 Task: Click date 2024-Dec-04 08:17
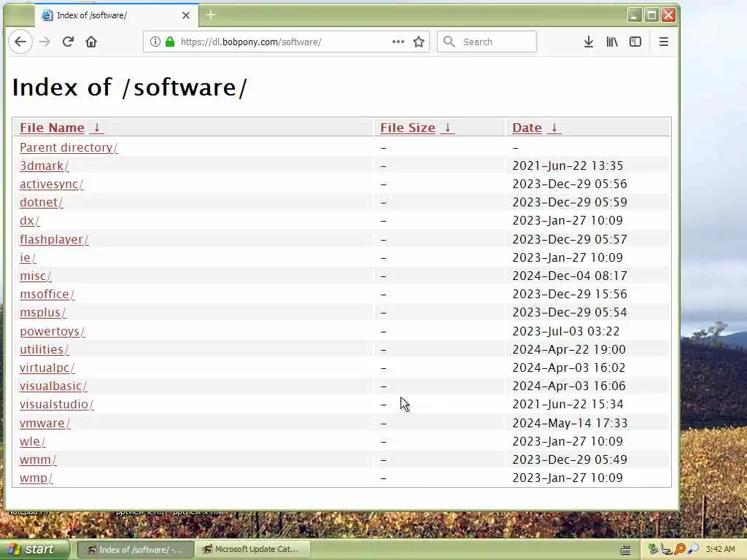pyautogui.click(x=570, y=276)
